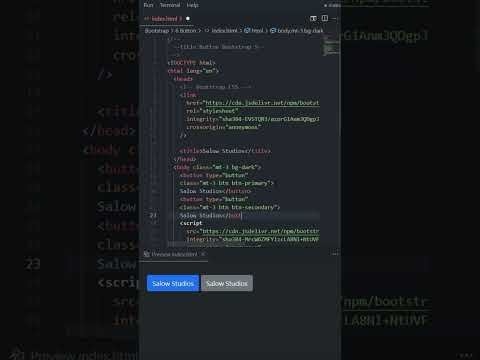480x360 pixels.
Task: Click body.mt-1.bg-dark breadcrumb symbol
Action: (x=297, y=31)
